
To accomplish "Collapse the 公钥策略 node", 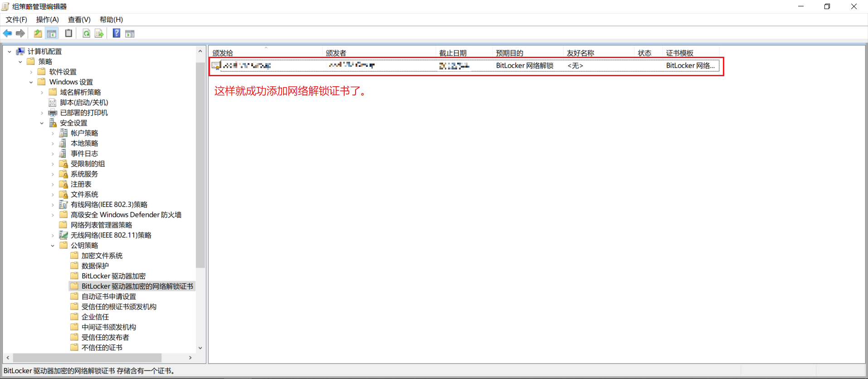I will tap(53, 246).
